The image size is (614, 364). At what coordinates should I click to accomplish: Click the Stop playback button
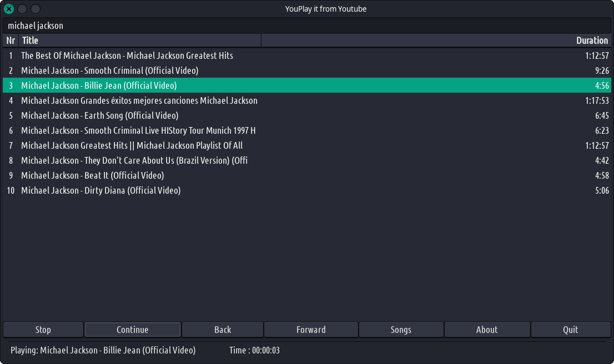(x=43, y=330)
